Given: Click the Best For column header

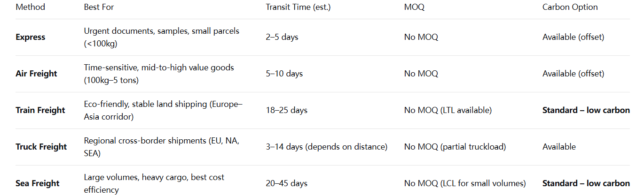Looking at the screenshot, I should point(99,7).
